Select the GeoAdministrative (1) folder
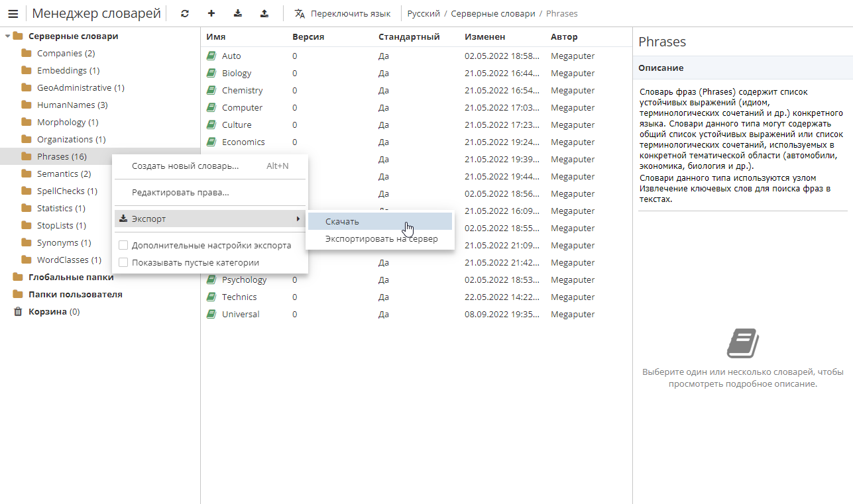The image size is (853, 504). [81, 87]
